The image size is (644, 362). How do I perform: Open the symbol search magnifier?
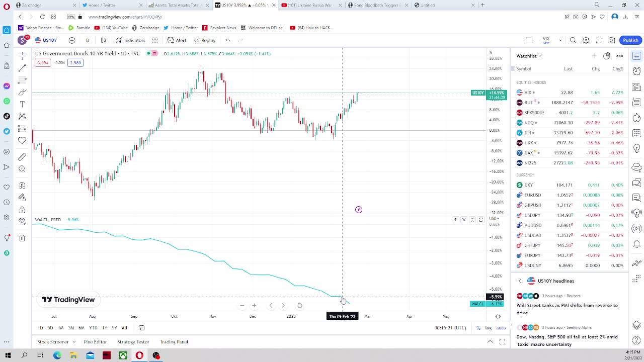tap(573, 40)
